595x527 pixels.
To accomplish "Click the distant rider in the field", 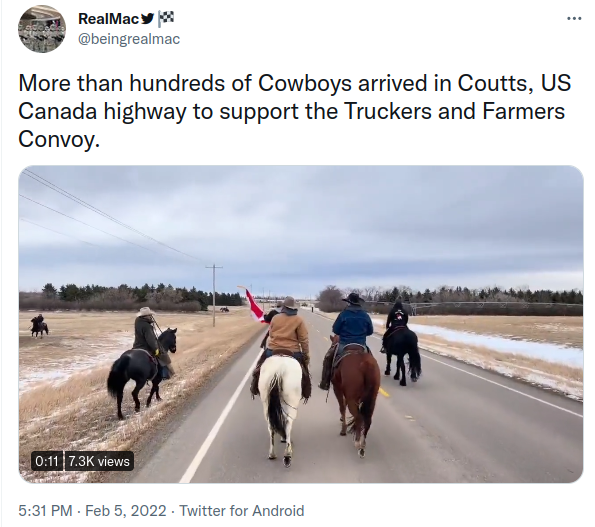I will [39, 326].
